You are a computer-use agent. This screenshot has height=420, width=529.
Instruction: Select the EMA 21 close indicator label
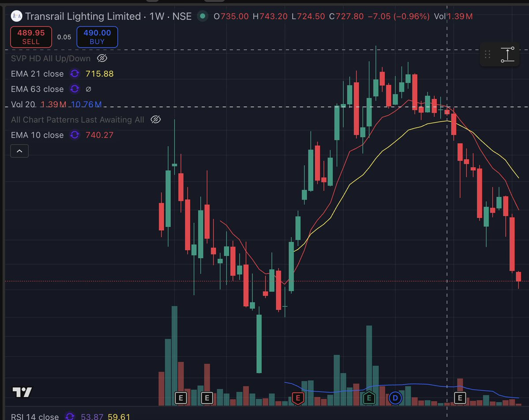point(37,74)
